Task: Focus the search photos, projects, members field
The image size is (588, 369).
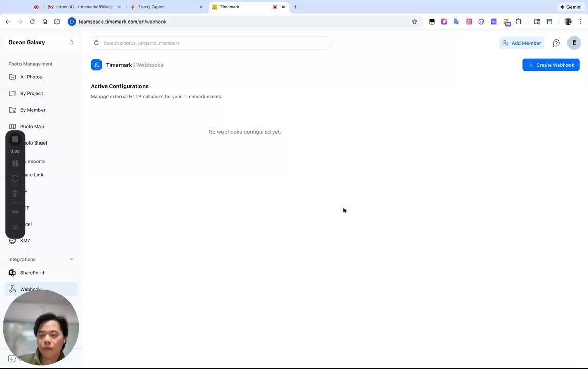Action: 210,43
